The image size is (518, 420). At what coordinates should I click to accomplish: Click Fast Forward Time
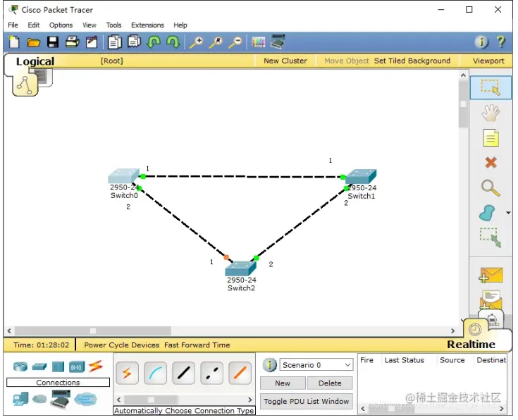pos(197,345)
